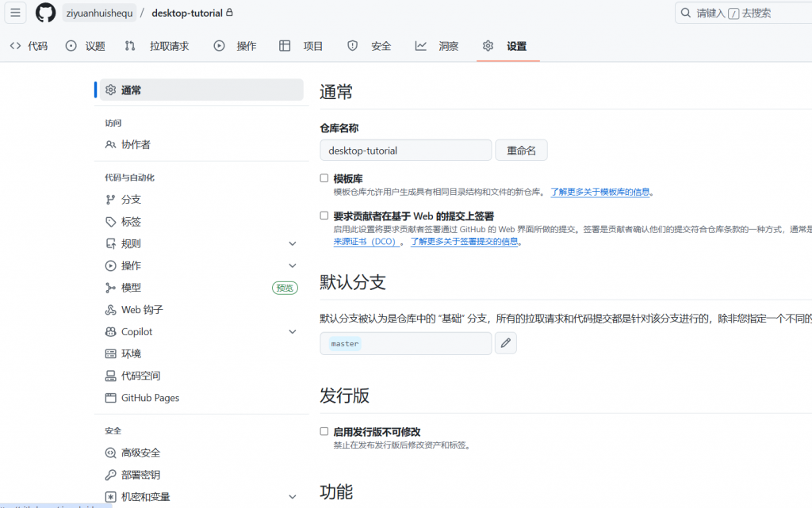Screen dimensions: 812x508
Task: Switch to the 议题 tab
Action: [86, 46]
